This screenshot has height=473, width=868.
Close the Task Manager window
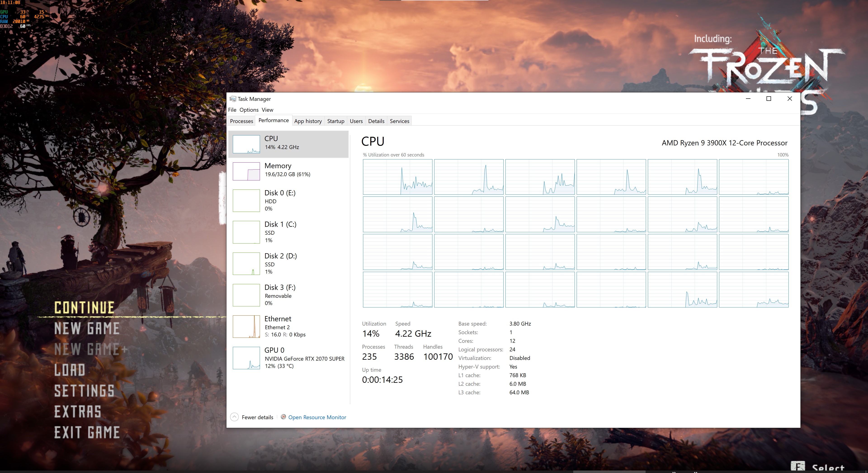tap(790, 98)
